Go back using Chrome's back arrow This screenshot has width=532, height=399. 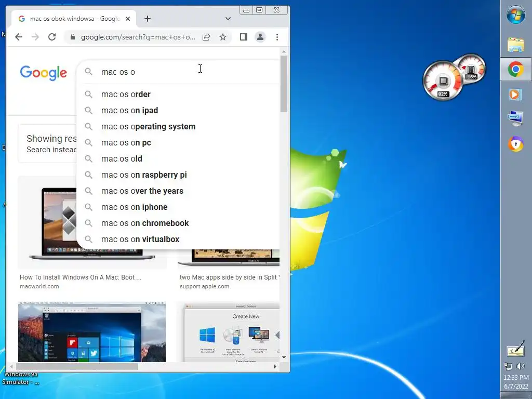[19, 37]
